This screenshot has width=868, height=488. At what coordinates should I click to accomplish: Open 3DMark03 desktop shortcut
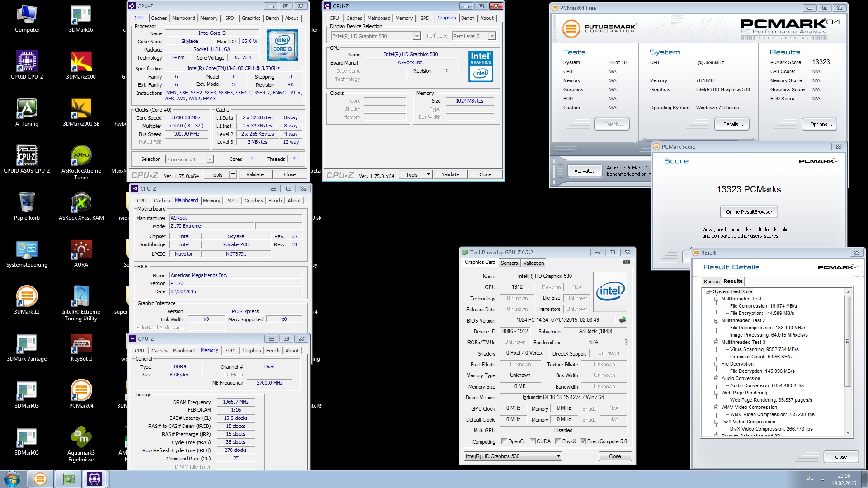pos(27,395)
